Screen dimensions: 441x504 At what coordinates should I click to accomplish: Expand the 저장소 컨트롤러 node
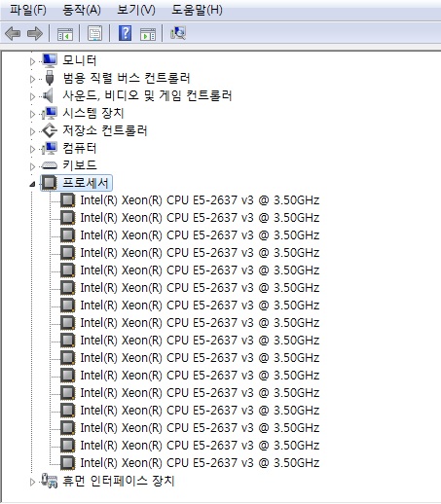[32, 131]
